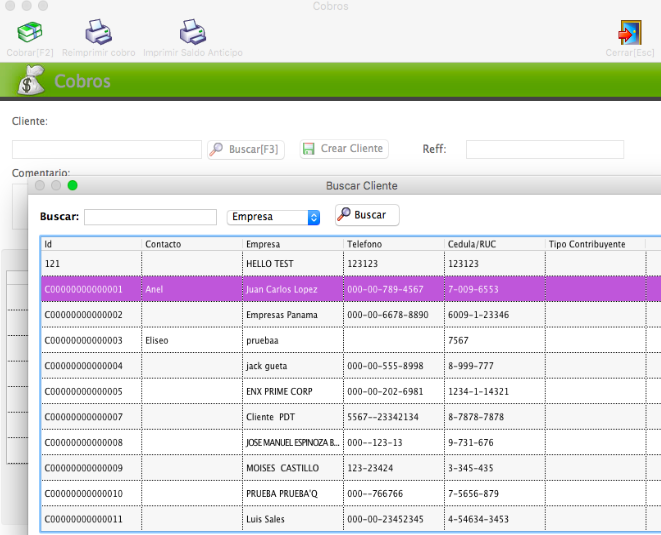Focus the Reff input field
The height and width of the screenshot is (535, 661).
pos(545,149)
